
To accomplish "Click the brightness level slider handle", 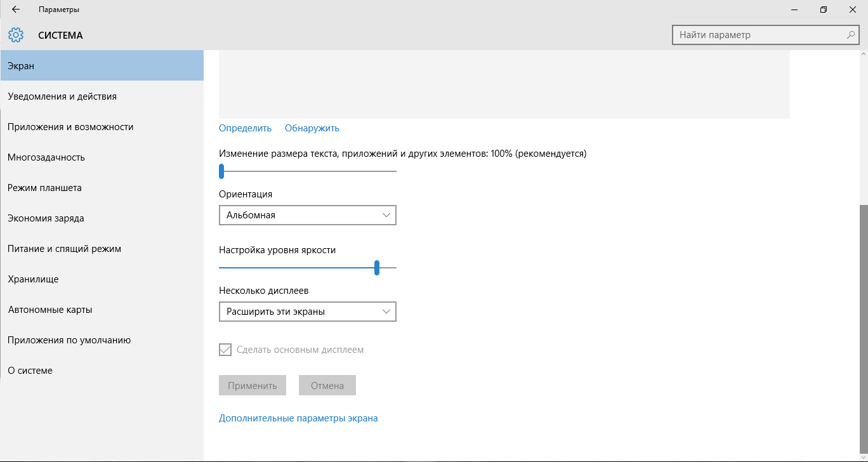I will click(377, 268).
